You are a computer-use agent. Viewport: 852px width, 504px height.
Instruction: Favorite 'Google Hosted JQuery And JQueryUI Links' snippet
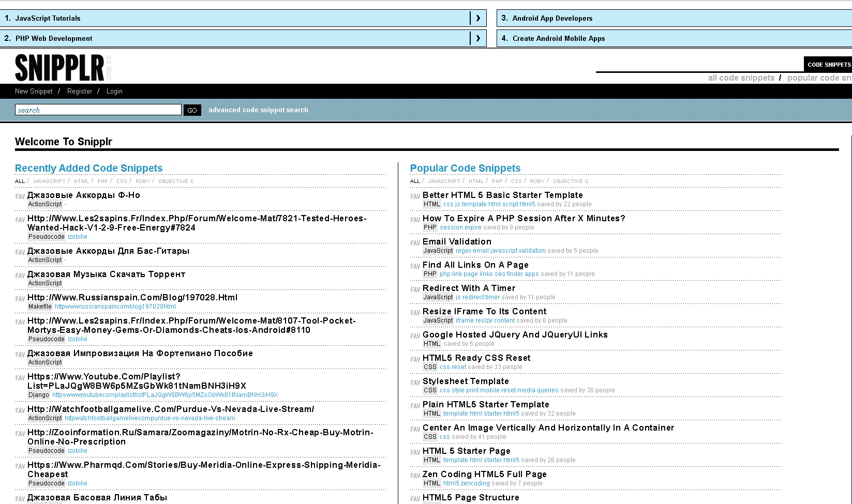[x=415, y=336]
